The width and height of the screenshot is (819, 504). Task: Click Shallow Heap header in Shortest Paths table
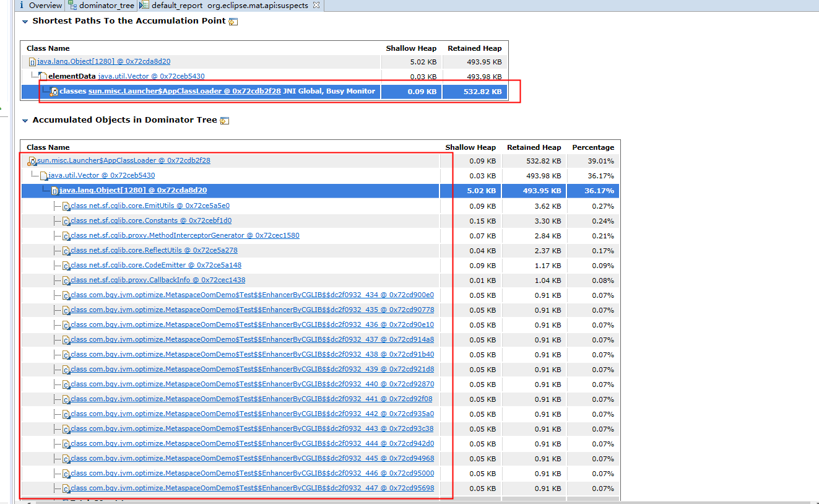click(411, 48)
